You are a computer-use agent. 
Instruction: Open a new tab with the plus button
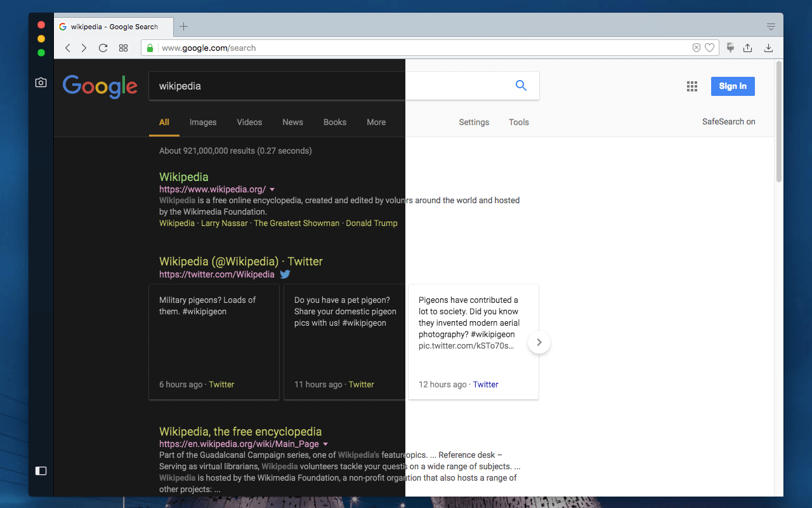click(x=184, y=27)
